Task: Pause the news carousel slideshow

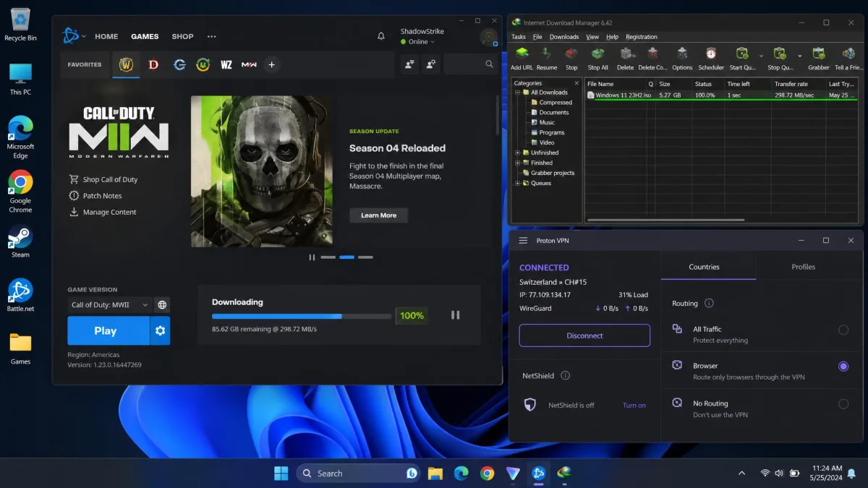Action: point(312,257)
